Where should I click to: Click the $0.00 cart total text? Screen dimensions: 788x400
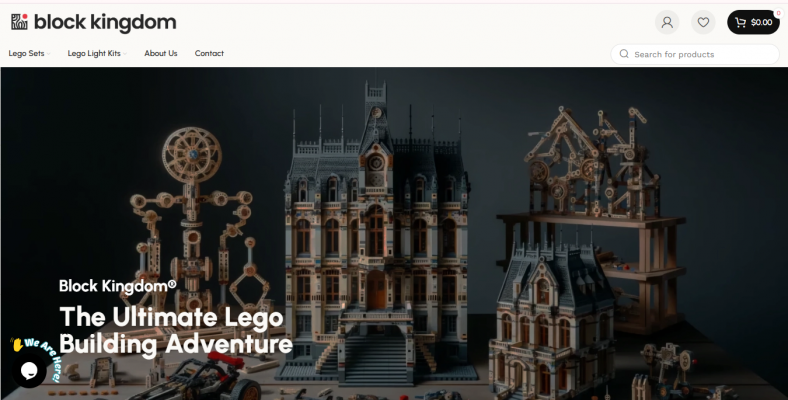coord(761,22)
